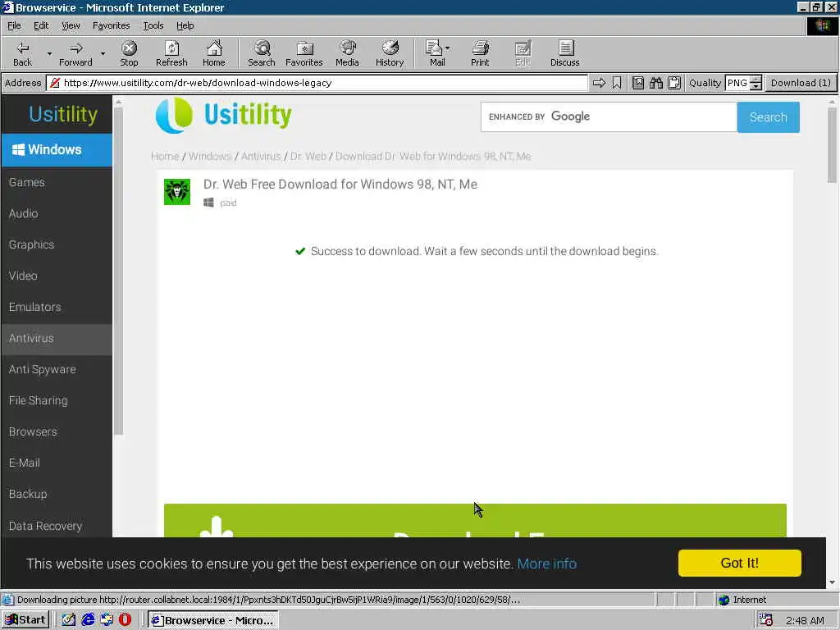This screenshot has width=840, height=630.
Task: Open the Media pane icon
Action: tap(347, 53)
